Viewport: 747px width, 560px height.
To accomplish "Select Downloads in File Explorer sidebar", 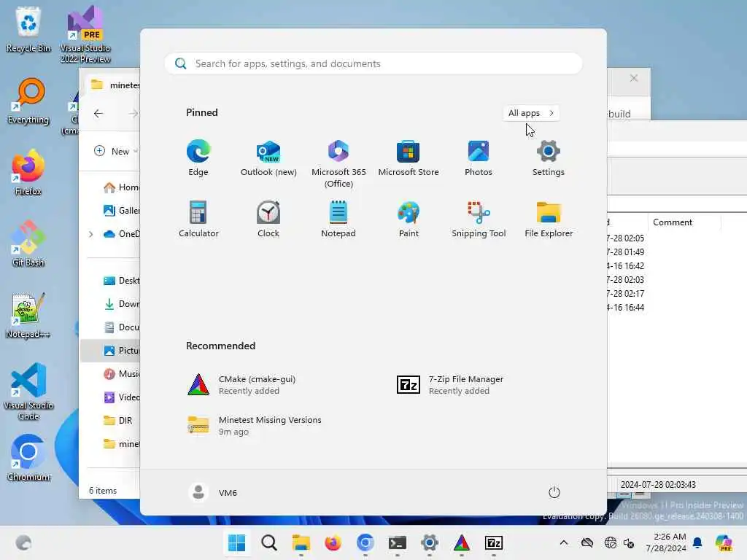I will [x=121, y=304].
